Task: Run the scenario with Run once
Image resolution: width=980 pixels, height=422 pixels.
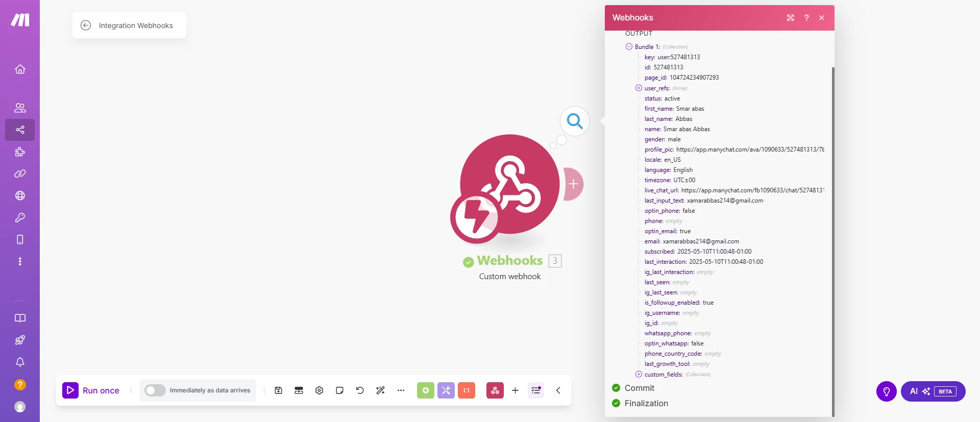Action: [91, 390]
